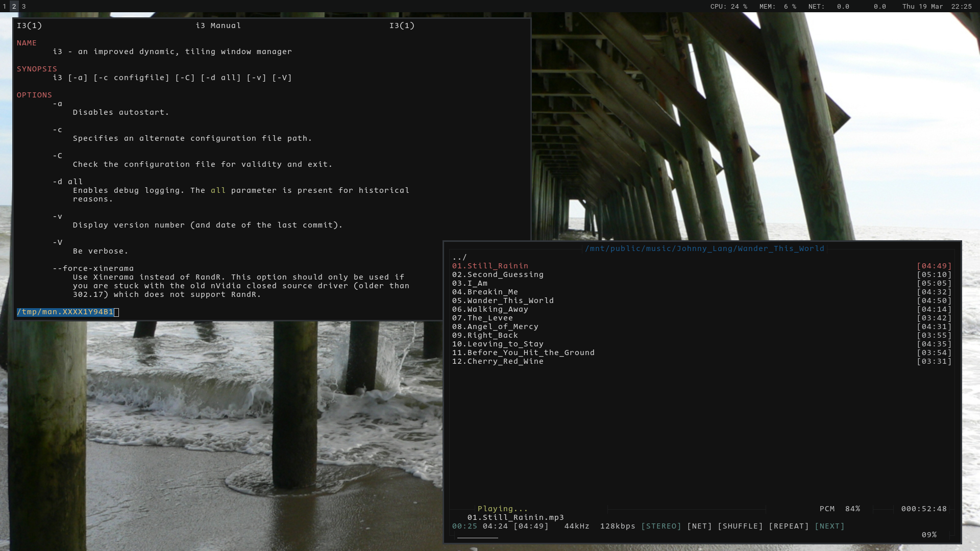Click the song progress bar
Viewport: 980px width, 551px height.
click(478, 537)
